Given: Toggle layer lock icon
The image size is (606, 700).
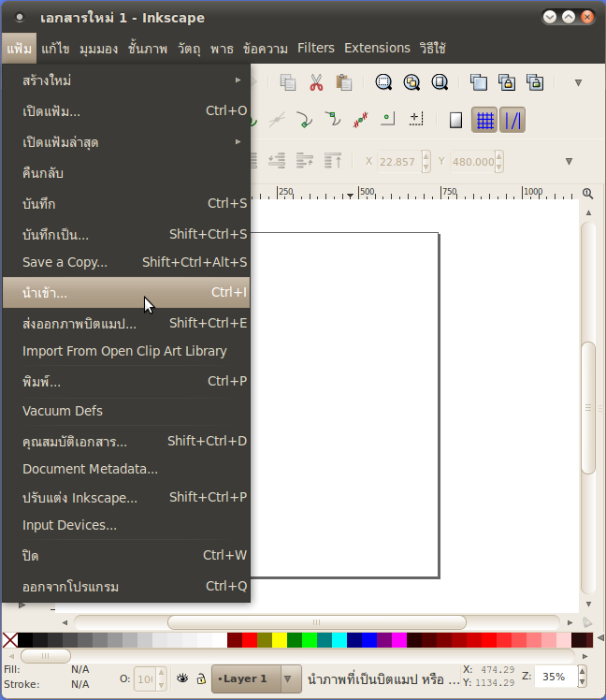Looking at the screenshot, I should 201,678.
